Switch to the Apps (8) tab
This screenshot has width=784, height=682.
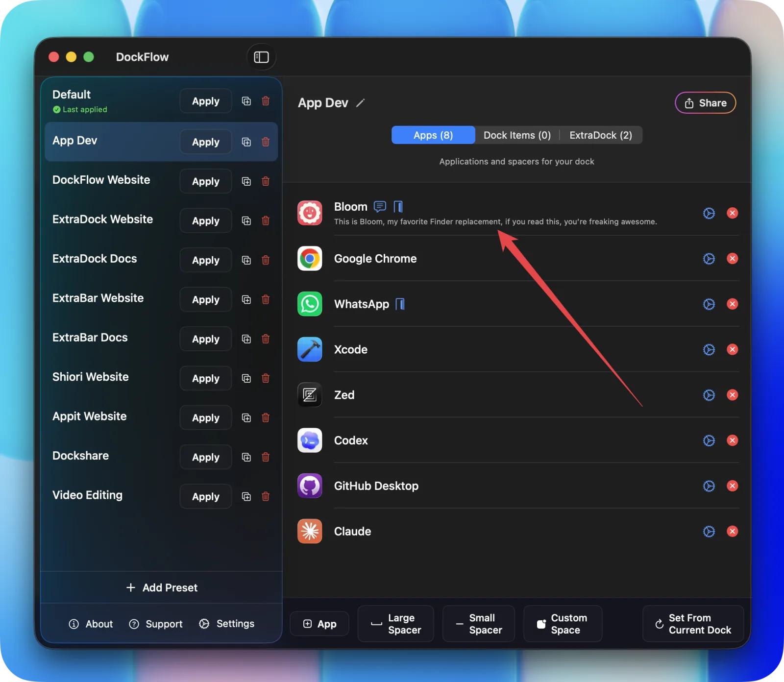pos(433,135)
